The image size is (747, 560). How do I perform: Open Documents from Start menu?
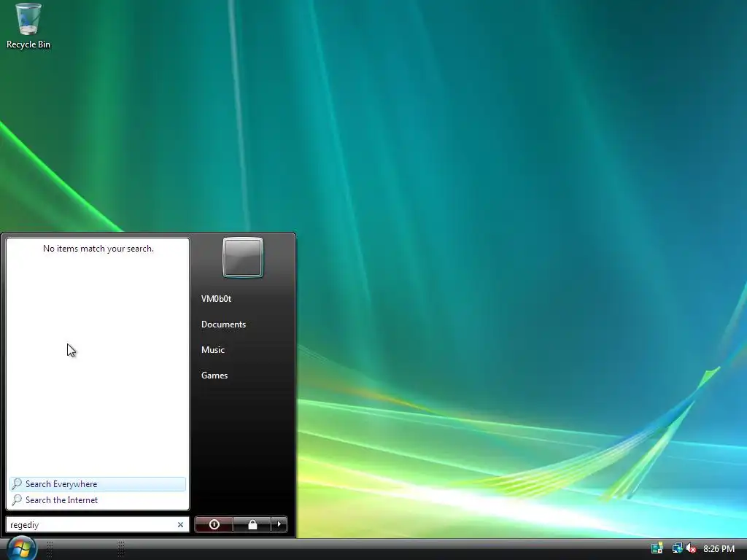[223, 324]
